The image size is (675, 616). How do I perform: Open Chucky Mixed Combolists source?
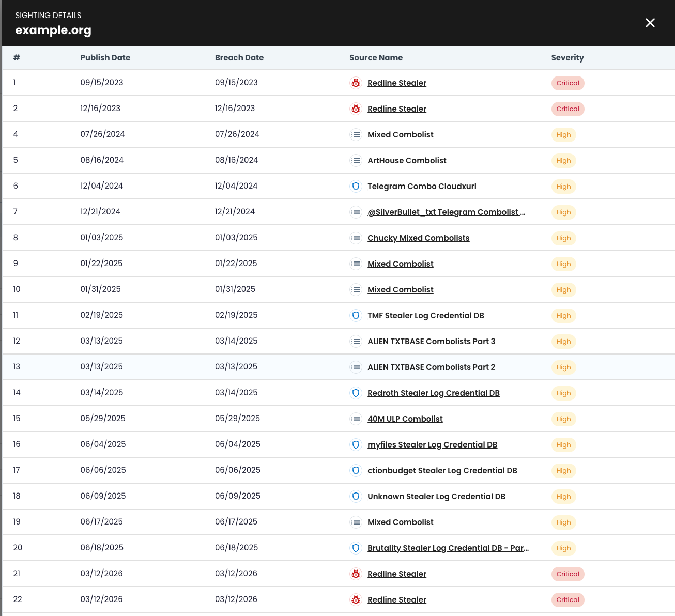point(419,238)
